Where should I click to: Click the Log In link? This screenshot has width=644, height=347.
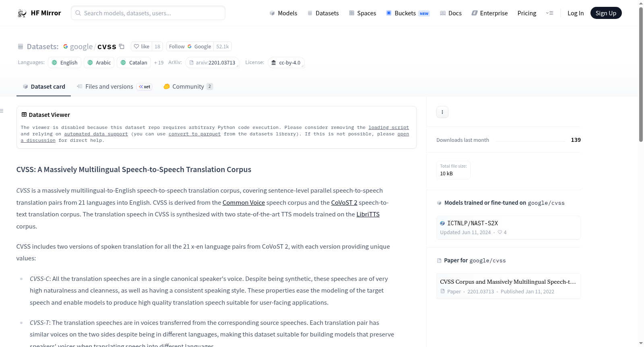click(576, 13)
